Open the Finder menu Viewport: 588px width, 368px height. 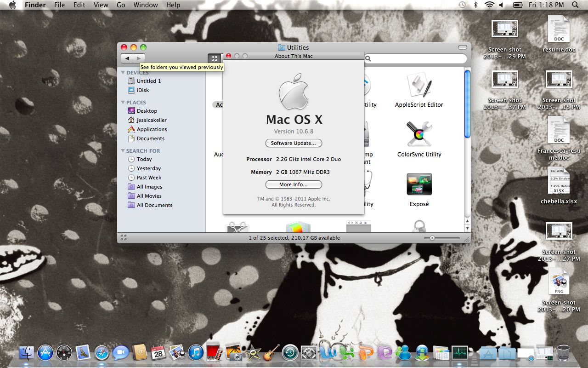[35, 5]
